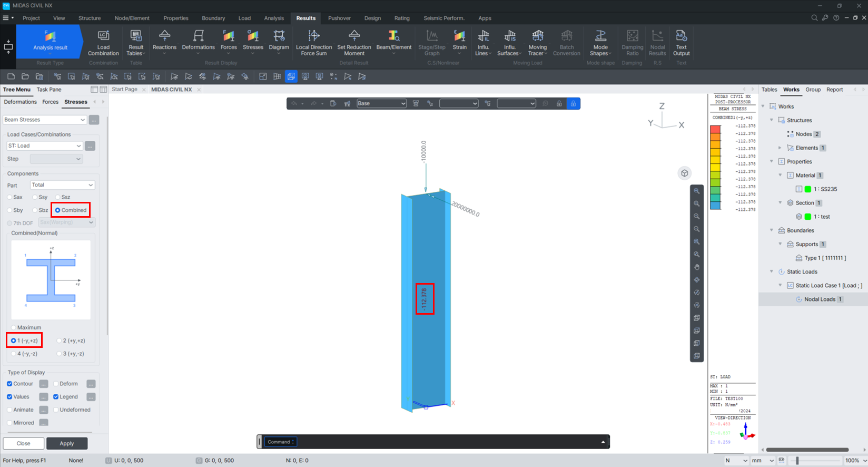Click the hand pan view icon
Viewport: 868px width, 467px height.
click(697, 267)
